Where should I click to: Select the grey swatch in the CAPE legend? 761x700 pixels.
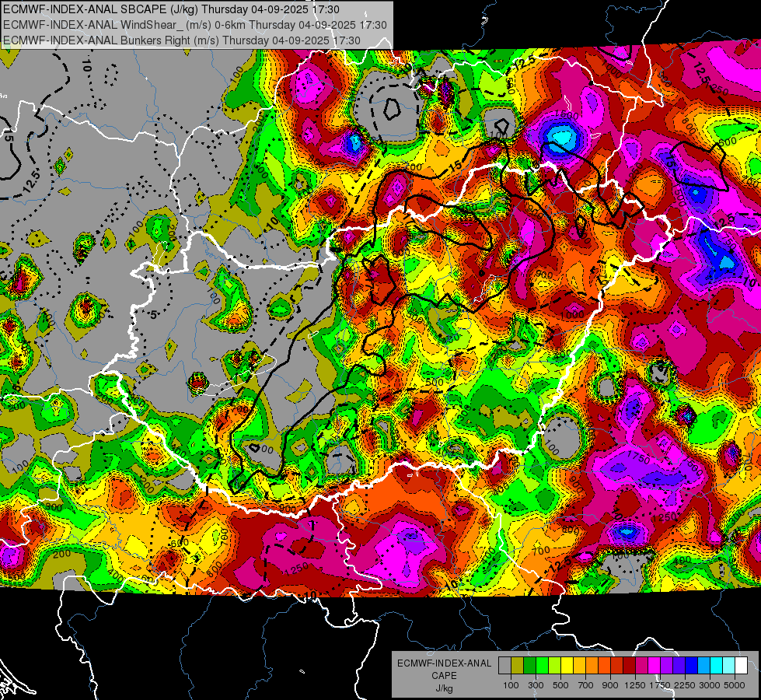tap(504, 666)
